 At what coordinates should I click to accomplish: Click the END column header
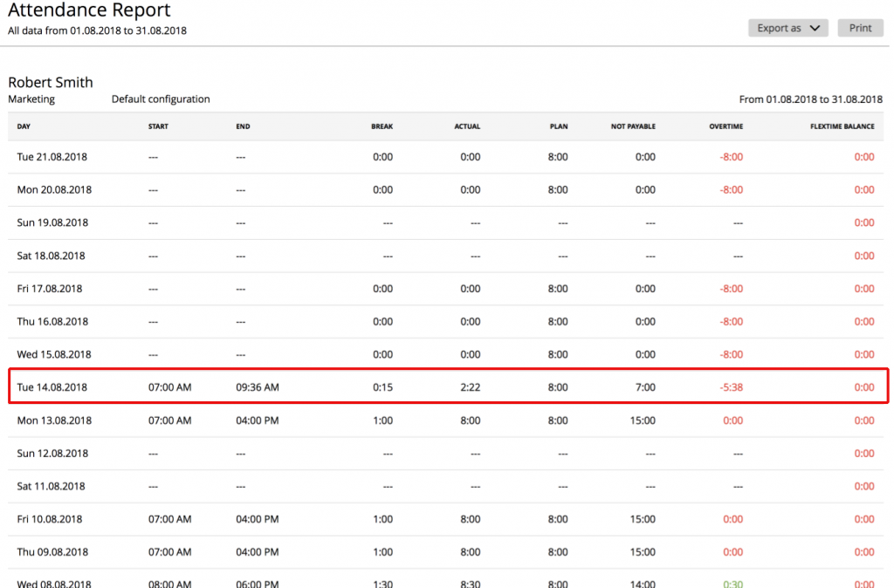pyautogui.click(x=243, y=126)
